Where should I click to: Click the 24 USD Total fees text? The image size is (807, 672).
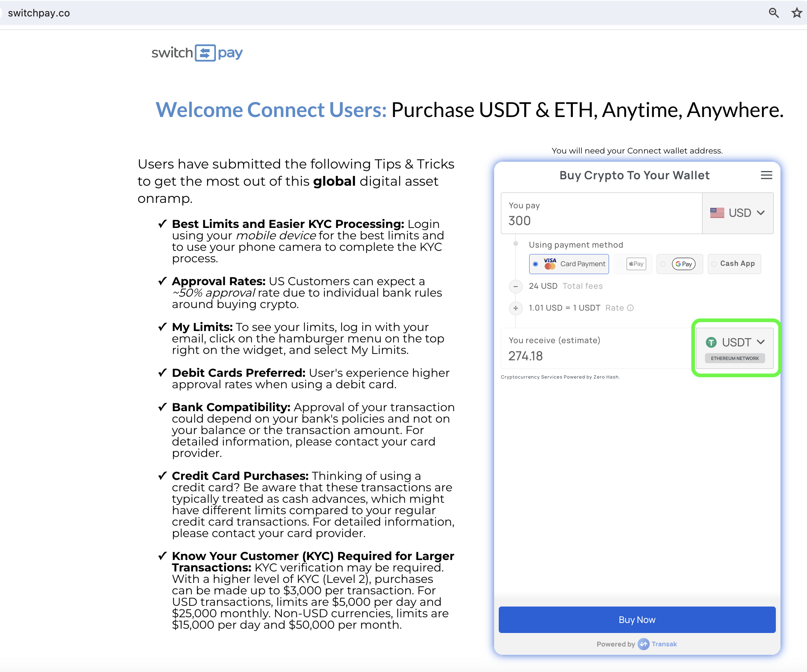566,286
